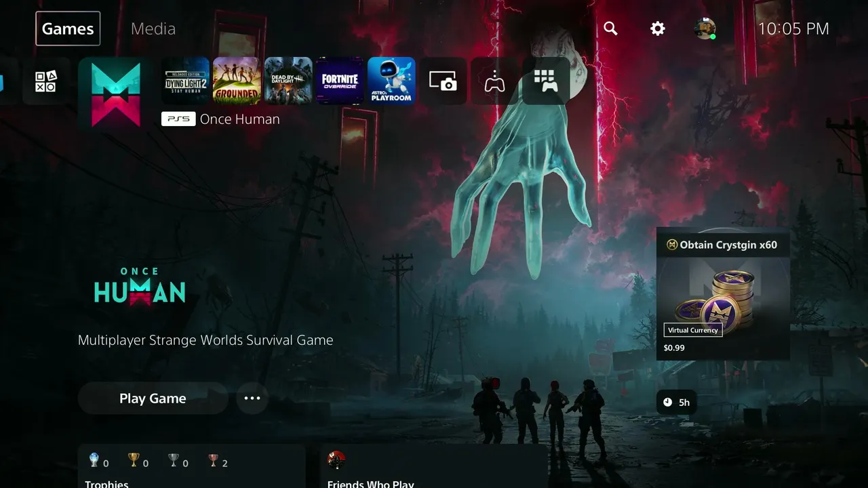Open the Friends Who Play card
Screen dimensions: 868x488
[x=433, y=466]
